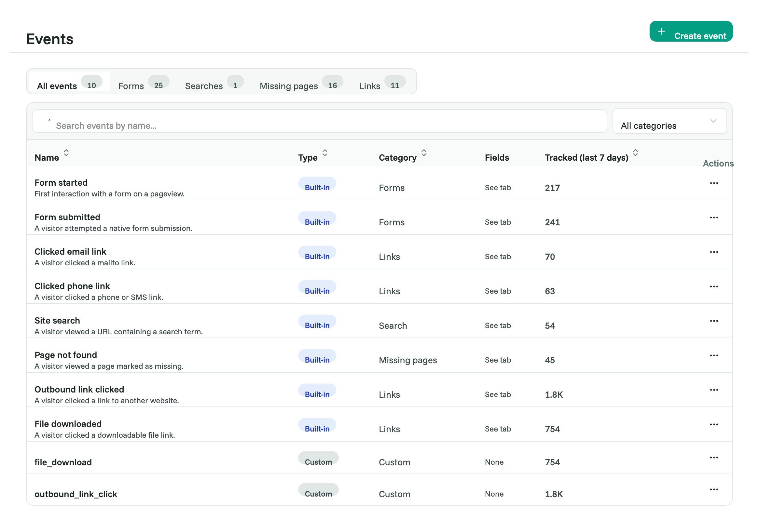The width and height of the screenshot is (759, 532).
Task: Click the Clicked phone link event name
Action: [72, 286]
